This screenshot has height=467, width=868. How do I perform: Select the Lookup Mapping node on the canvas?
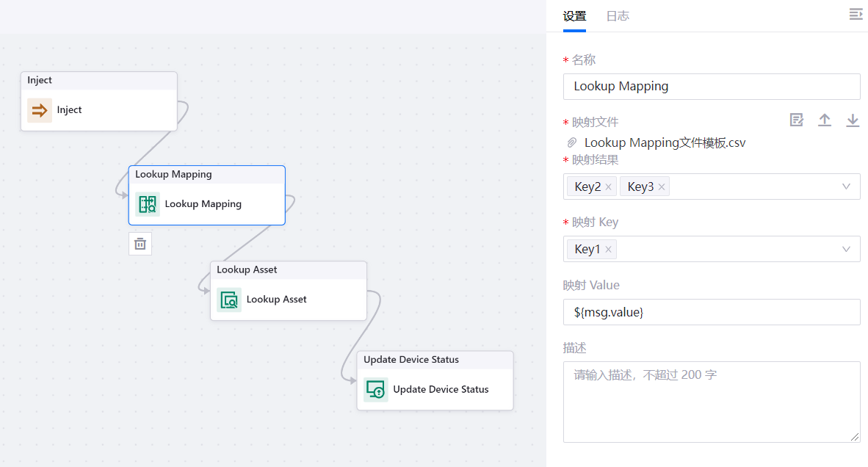point(206,175)
